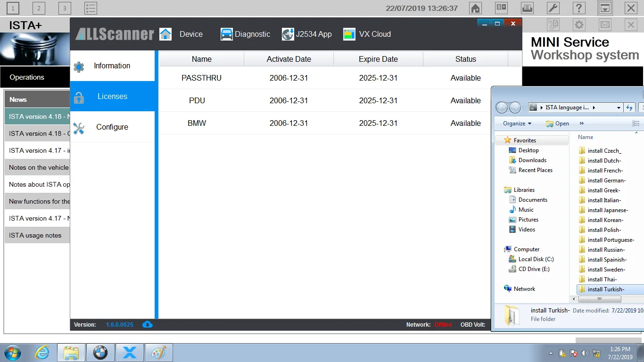
Task: Select Local Disk (C:) in Explorer
Action: point(536,259)
